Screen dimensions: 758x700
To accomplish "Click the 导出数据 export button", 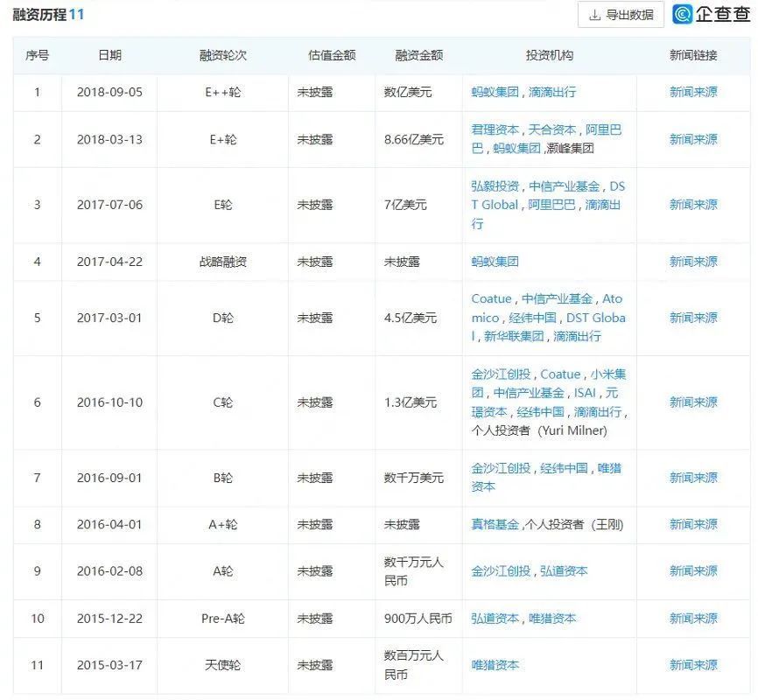I will point(621,15).
